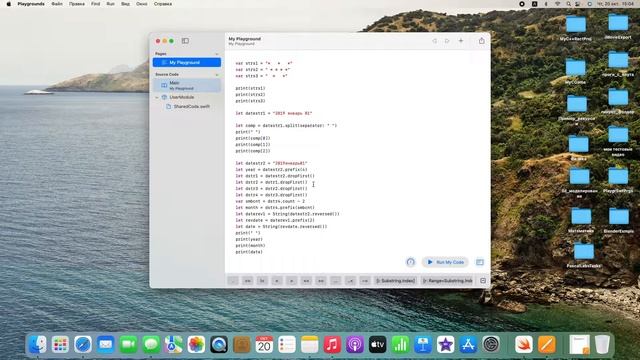The height and width of the screenshot is (360, 640).
Task: Open Reminders from the Dock
Action: coord(287,345)
